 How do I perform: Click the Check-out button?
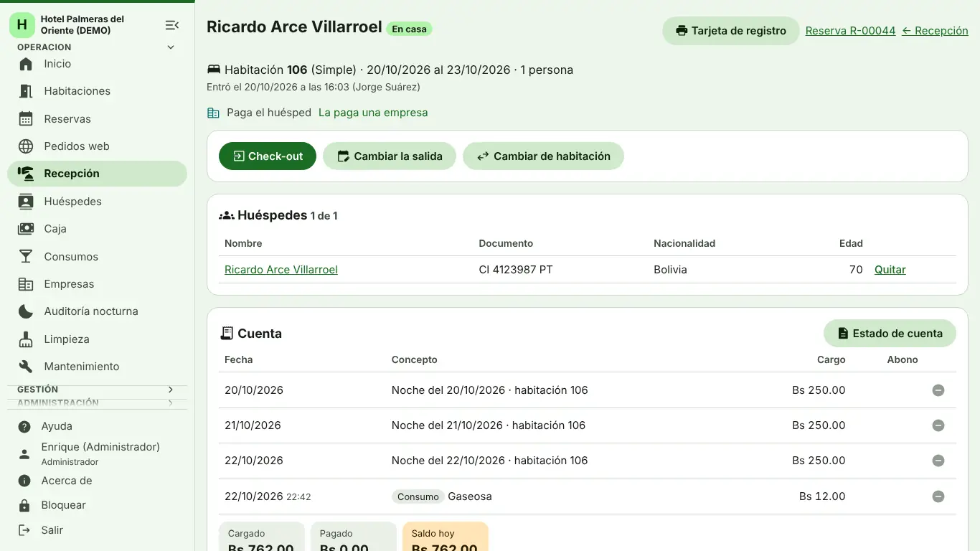click(x=268, y=156)
